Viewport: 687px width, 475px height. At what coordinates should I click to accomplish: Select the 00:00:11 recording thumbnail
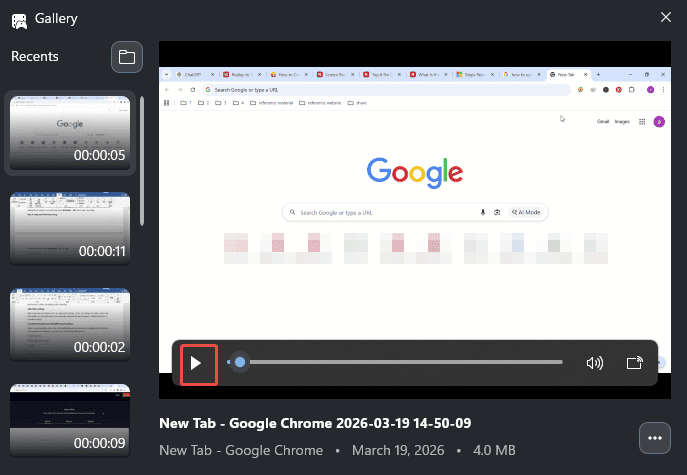click(70, 229)
